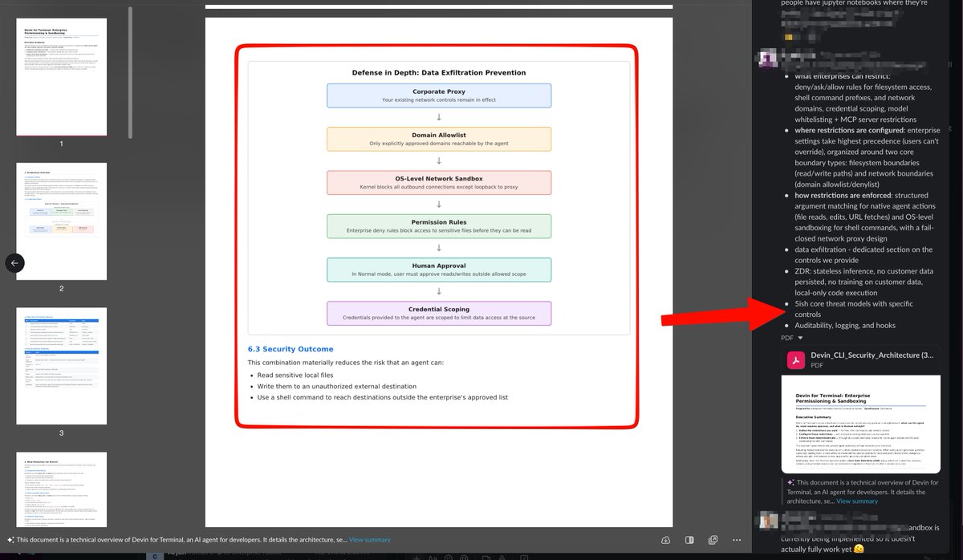This screenshot has width=963, height=560.
Task: Click the avatar of the upper chat message
Action: click(x=769, y=58)
